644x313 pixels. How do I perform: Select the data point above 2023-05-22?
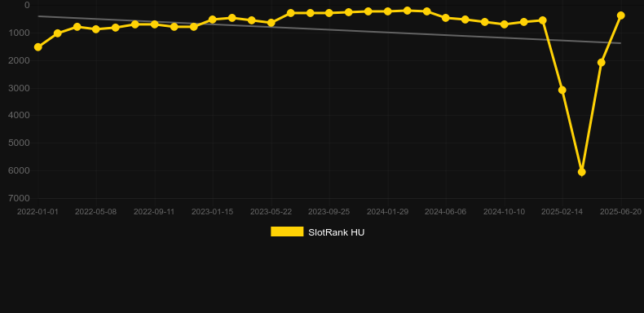click(271, 23)
